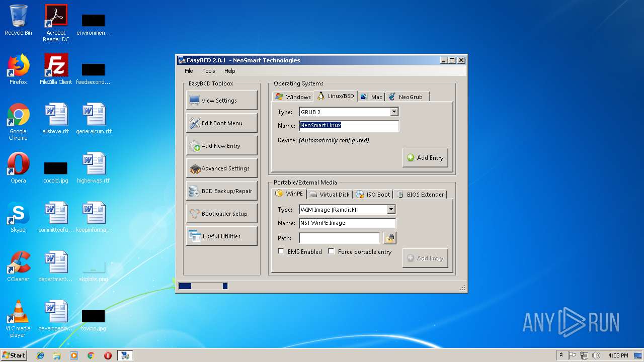
Task: Open Edit Boot Menu section
Action: [x=221, y=123]
